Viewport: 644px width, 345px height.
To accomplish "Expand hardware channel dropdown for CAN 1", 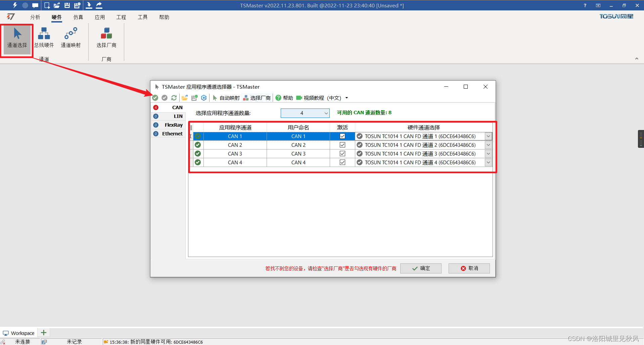I will tap(488, 136).
